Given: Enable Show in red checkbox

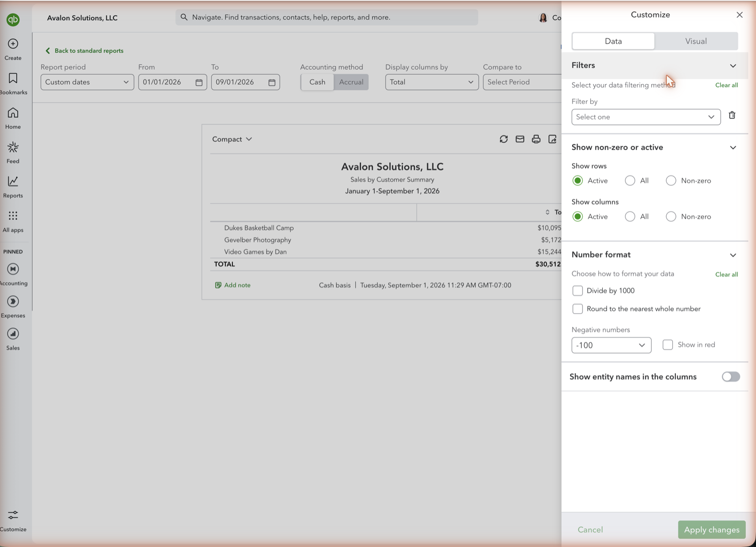Looking at the screenshot, I should point(668,345).
